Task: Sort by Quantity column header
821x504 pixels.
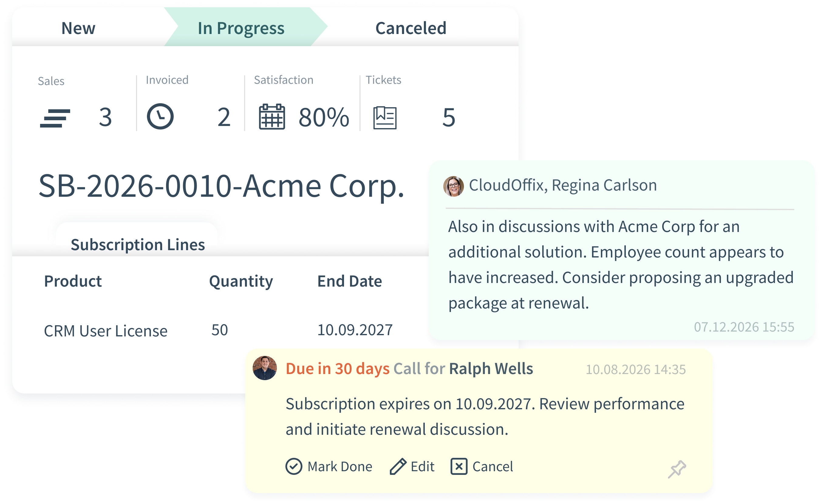Action: 241,281
